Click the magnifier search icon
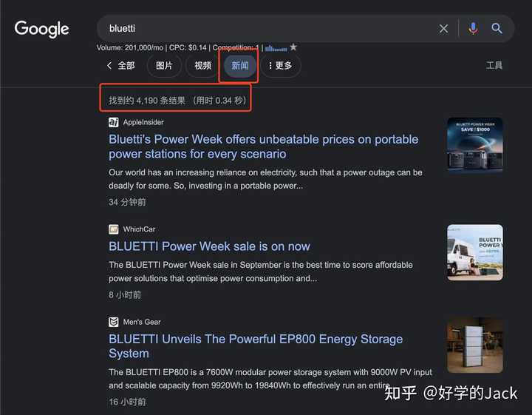Viewport: 532px width, 415px height. [x=497, y=28]
